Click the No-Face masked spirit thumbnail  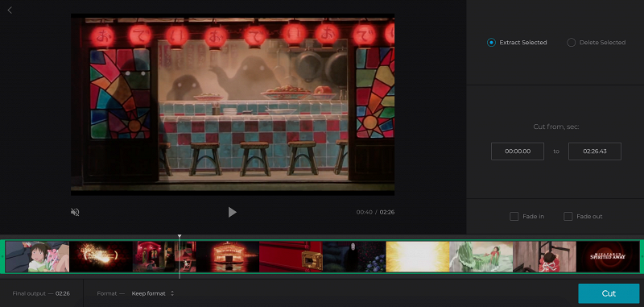(354, 256)
